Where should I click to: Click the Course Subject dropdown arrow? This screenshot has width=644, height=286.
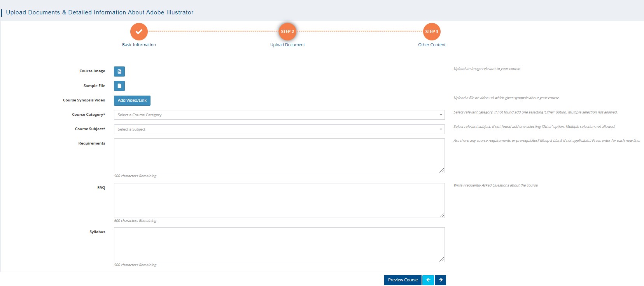click(441, 129)
